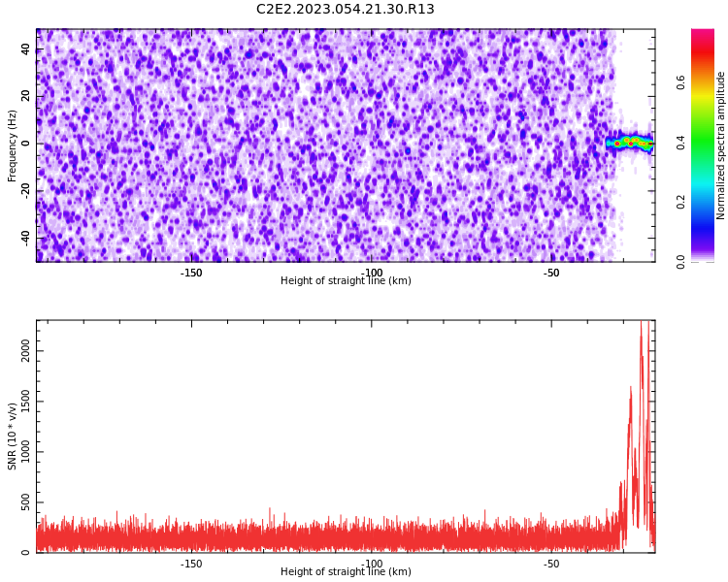Select colorbar tick value 0.4
The height and width of the screenshot is (582, 728).
(681, 143)
